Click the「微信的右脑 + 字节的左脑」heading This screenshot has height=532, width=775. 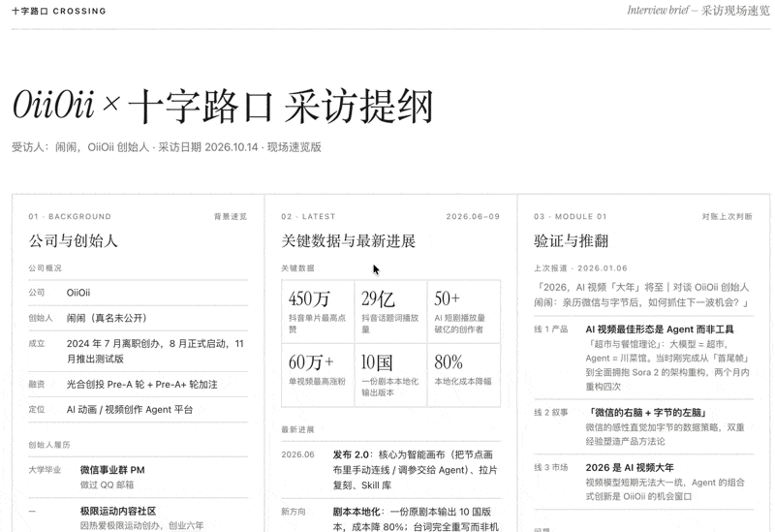[647, 413]
